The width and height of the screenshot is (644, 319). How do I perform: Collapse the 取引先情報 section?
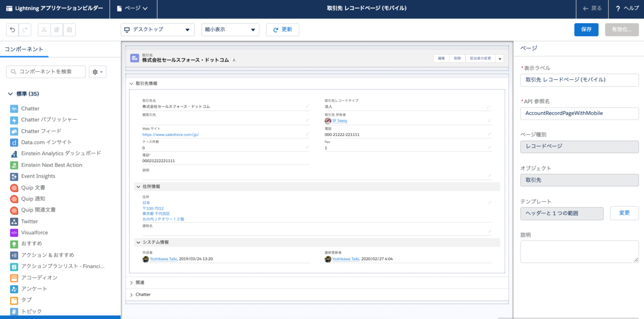131,84
